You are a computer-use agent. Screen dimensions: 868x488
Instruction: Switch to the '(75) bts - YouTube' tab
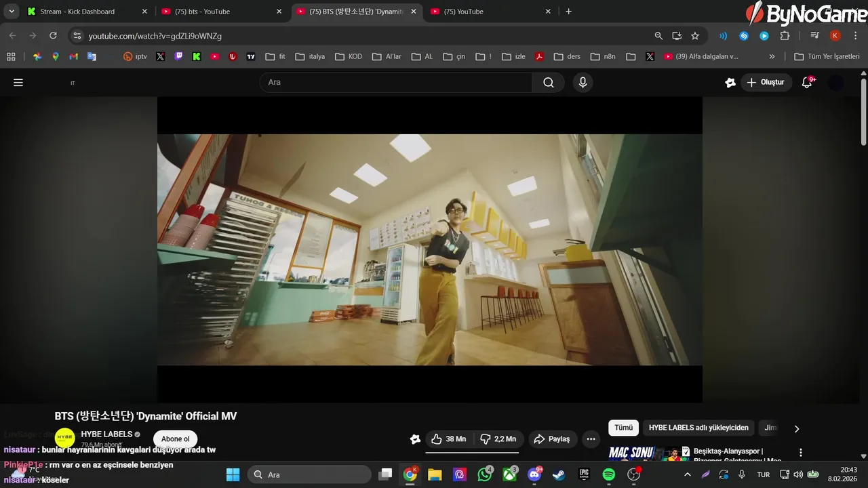(x=220, y=12)
